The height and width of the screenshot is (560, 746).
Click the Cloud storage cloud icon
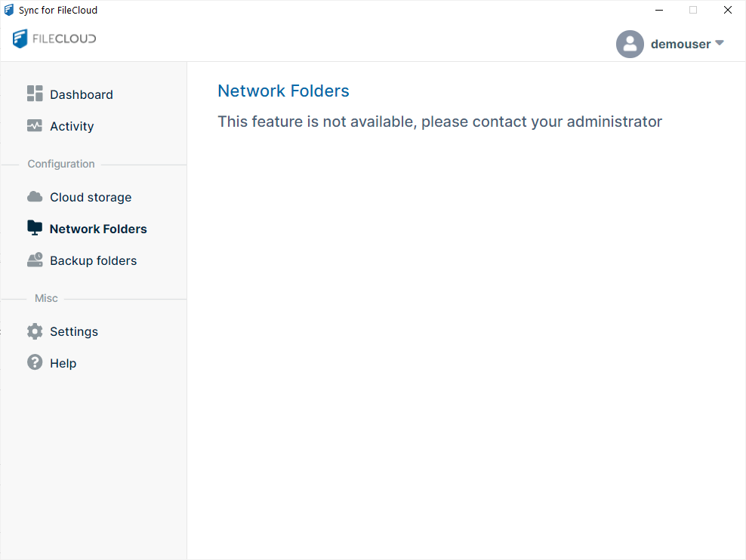click(35, 197)
